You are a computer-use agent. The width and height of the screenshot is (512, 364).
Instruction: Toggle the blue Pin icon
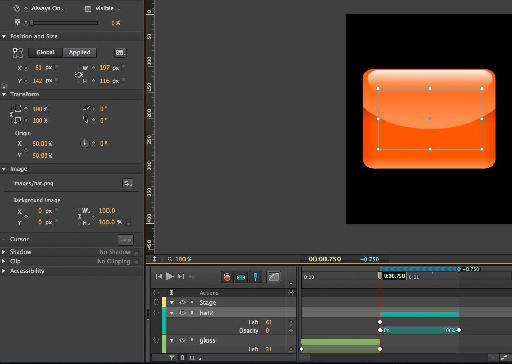[255, 277]
